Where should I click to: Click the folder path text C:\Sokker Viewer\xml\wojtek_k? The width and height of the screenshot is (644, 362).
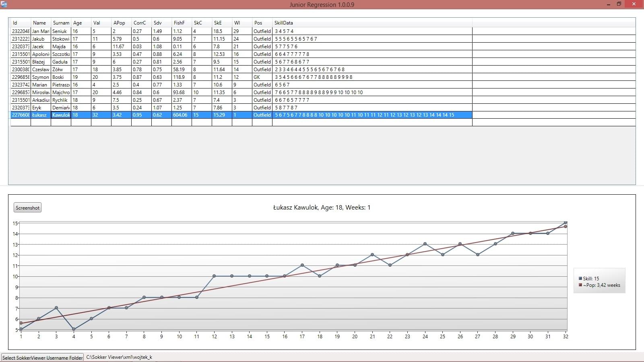pos(119,357)
